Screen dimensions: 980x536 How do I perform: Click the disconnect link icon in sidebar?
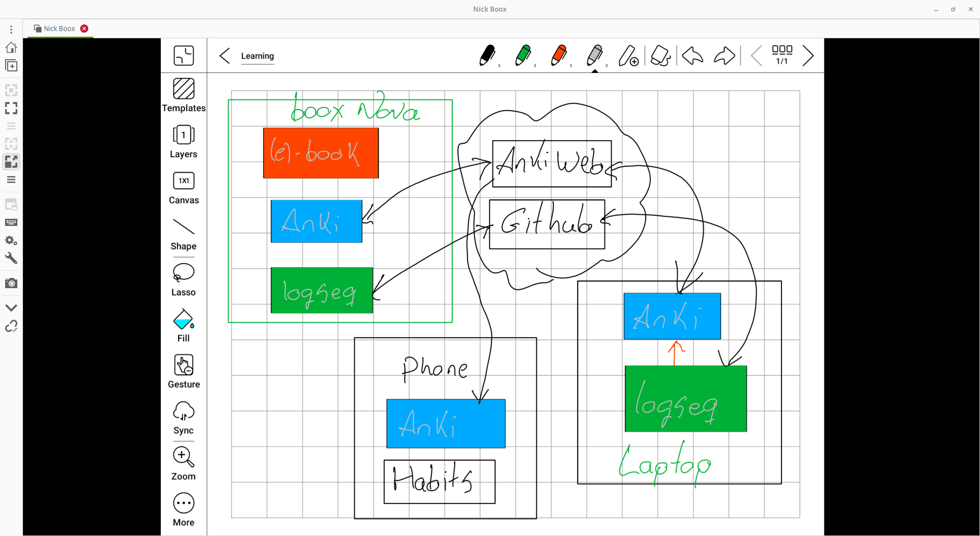11,326
